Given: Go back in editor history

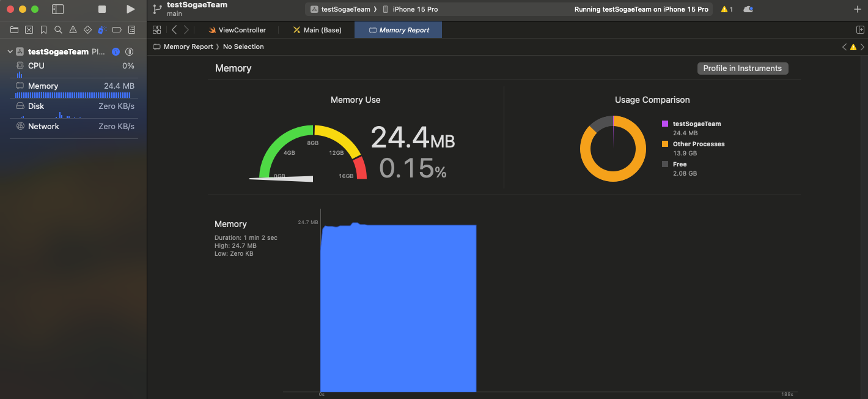Looking at the screenshot, I should pos(174,30).
